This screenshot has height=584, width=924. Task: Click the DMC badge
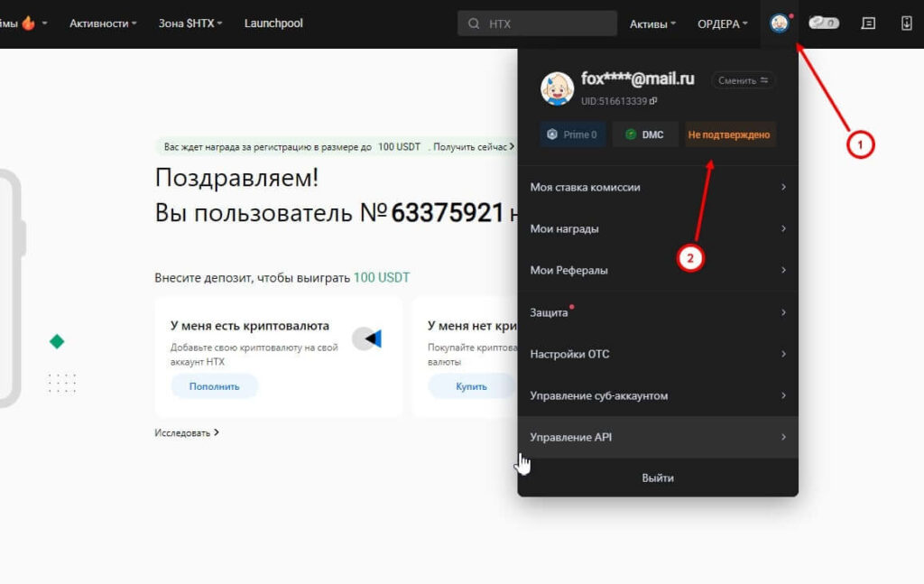pos(644,134)
